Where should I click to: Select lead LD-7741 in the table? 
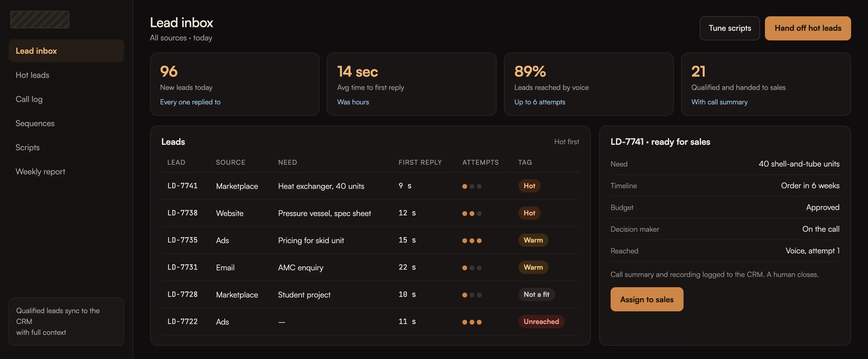[x=370, y=186]
